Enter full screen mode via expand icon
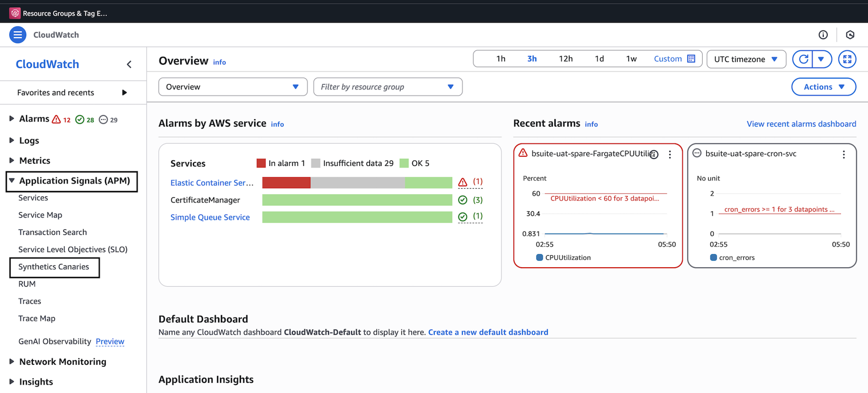 tap(847, 59)
